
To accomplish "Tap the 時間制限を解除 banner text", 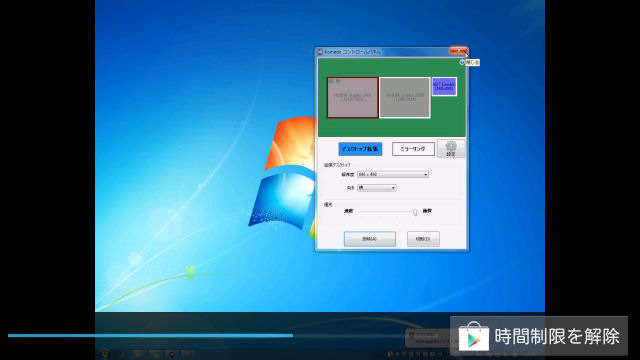I will click(x=557, y=336).
